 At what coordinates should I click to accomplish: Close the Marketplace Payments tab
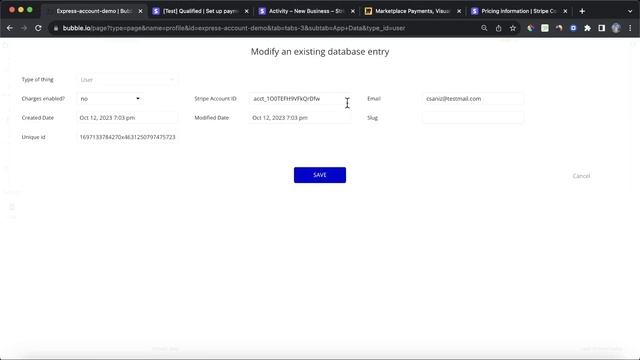[459, 11]
